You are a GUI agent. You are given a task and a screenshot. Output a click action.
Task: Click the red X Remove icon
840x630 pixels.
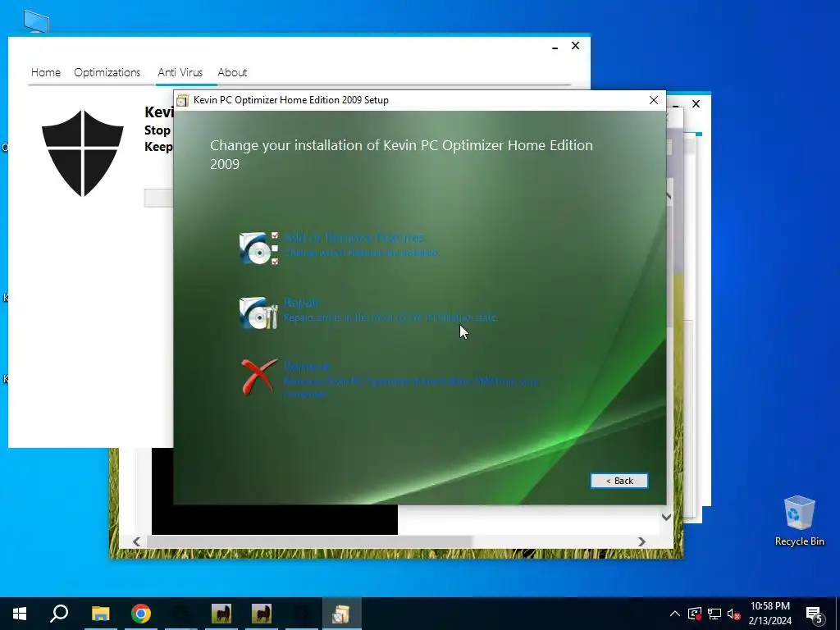tap(259, 377)
